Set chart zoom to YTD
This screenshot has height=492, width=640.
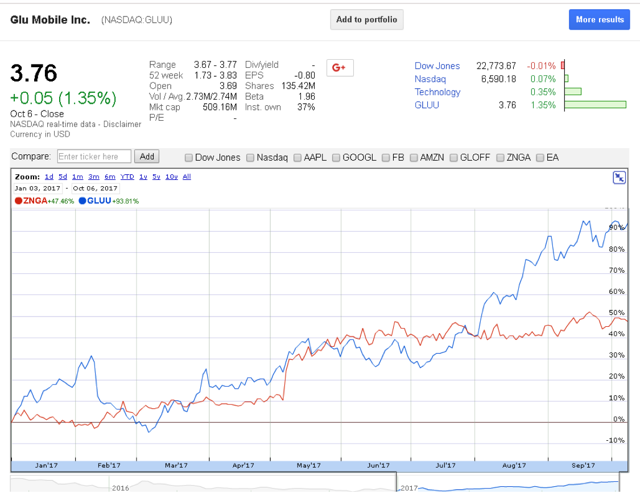[x=127, y=177]
